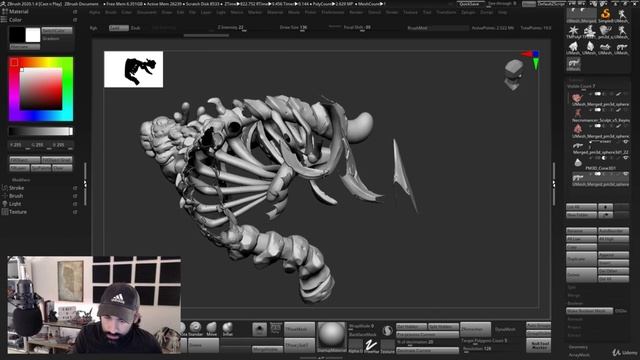Screen dimensions: 640x360
Task: Open the Zplugin menu
Action: pyautogui.click(x=468, y=12)
